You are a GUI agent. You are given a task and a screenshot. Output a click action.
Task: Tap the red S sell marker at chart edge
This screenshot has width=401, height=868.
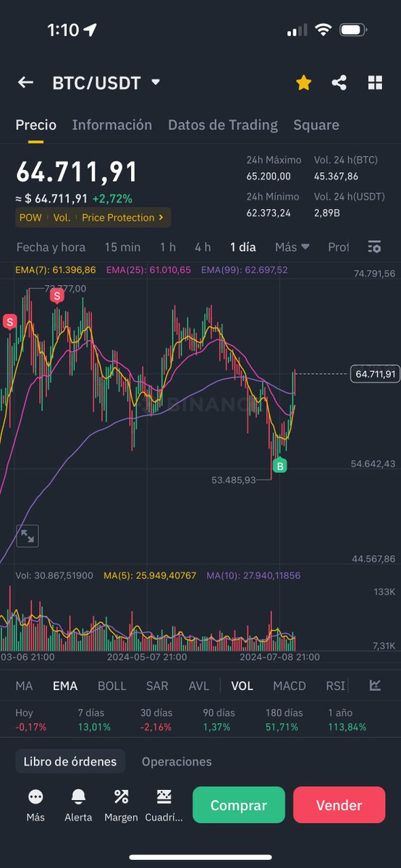tap(9, 323)
